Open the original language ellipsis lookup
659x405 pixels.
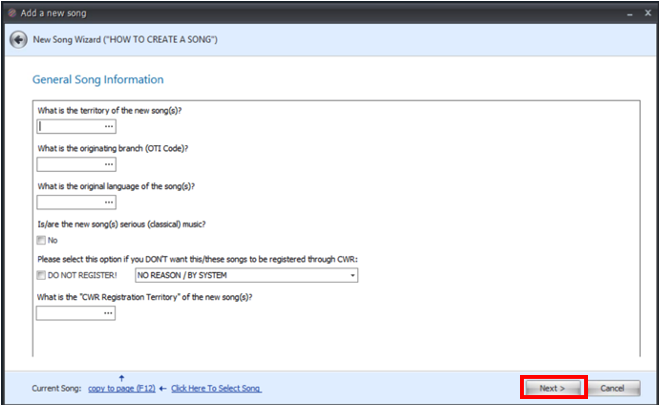(x=108, y=202)
